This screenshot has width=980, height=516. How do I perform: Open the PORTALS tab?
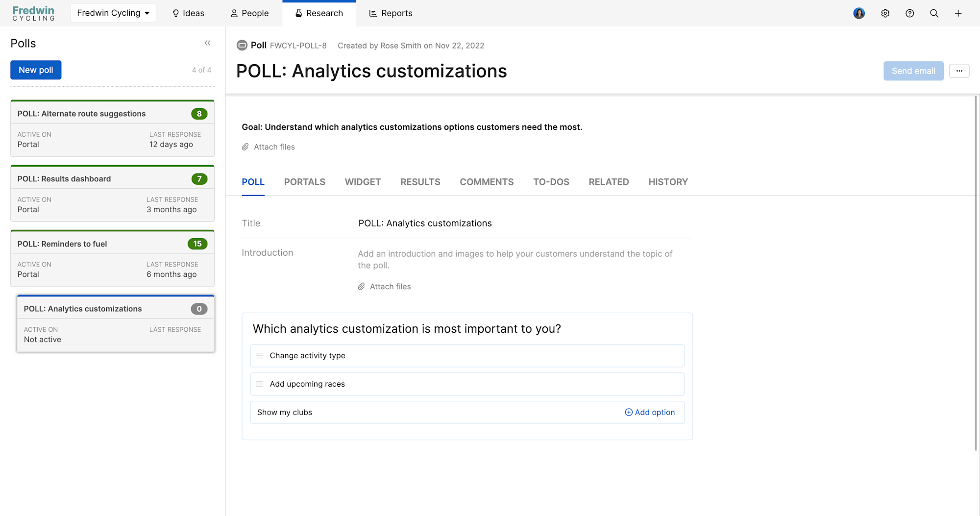tap(304, 182)
